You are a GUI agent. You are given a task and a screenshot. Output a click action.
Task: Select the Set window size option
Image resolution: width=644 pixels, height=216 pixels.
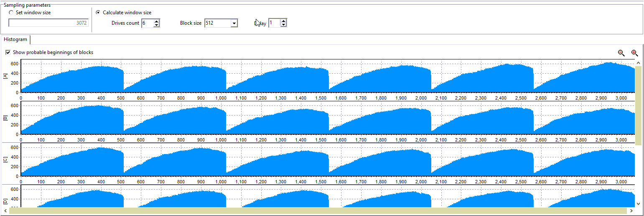point(11,13)
